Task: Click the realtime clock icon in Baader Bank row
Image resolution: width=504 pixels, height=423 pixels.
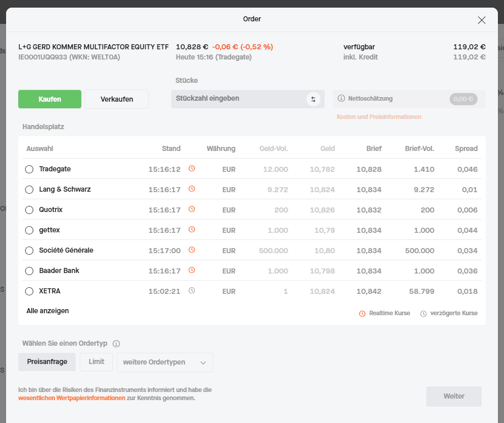Action: pyautogui.click(x=192, y=270)
